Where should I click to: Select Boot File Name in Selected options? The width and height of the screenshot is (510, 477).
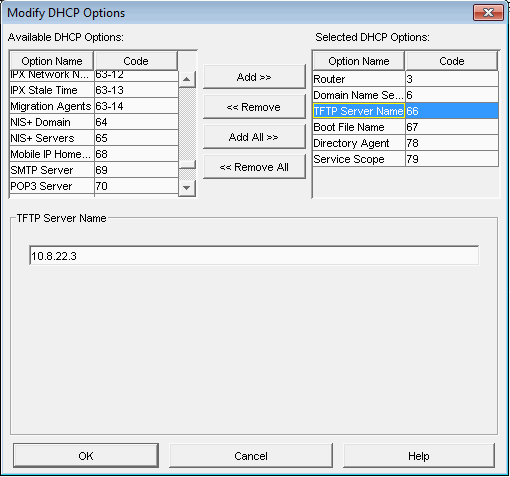tap(406, 127)
